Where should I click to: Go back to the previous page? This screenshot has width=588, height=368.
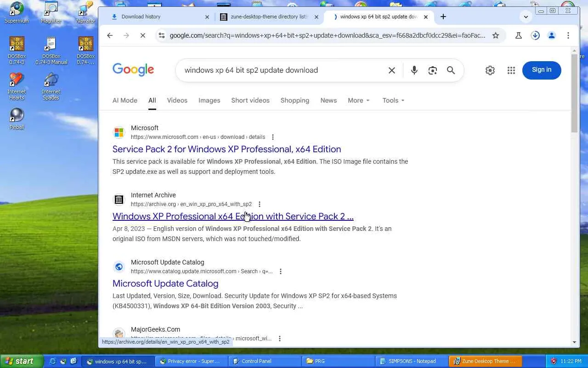(110, 35)
